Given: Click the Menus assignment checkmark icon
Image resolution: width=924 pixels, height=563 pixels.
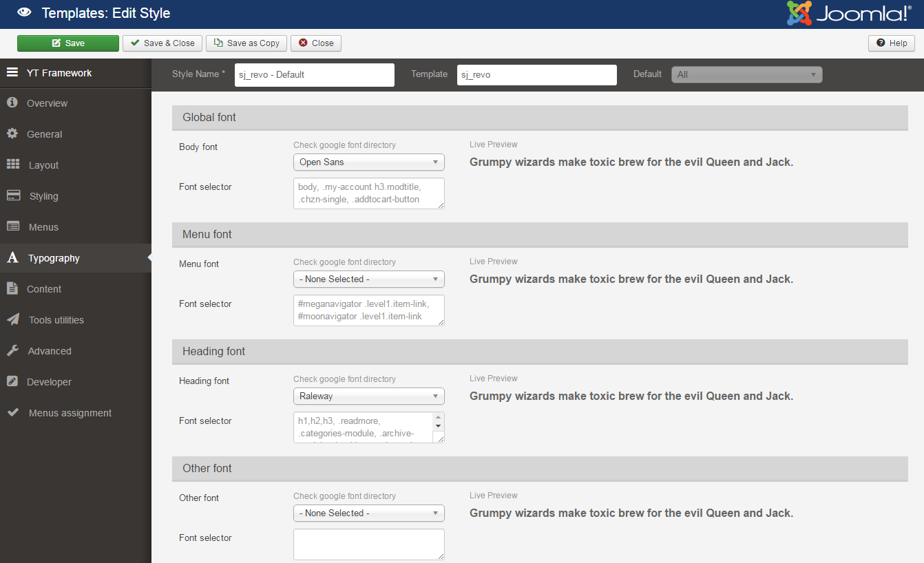Looking at the screenshot, I should pos(13,412).
